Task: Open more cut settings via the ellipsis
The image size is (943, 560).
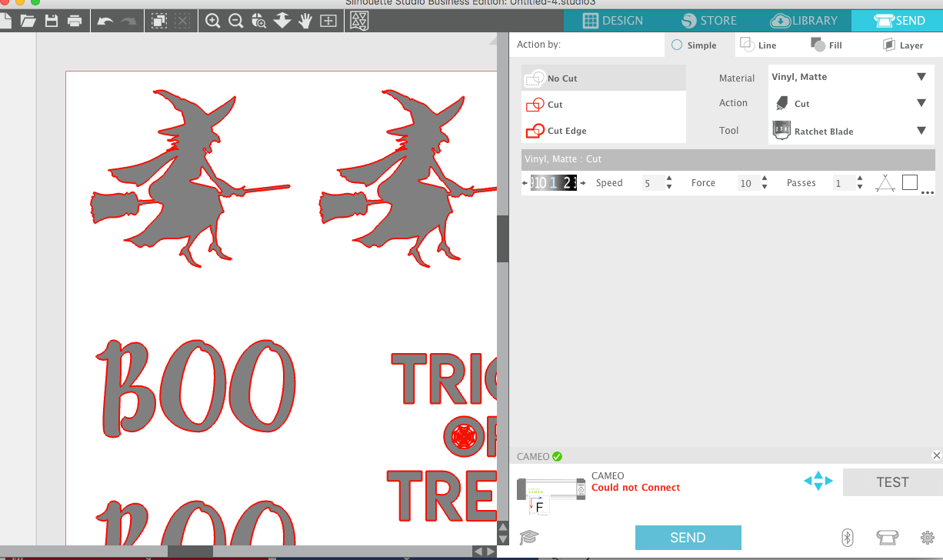Action: point(927,192)
